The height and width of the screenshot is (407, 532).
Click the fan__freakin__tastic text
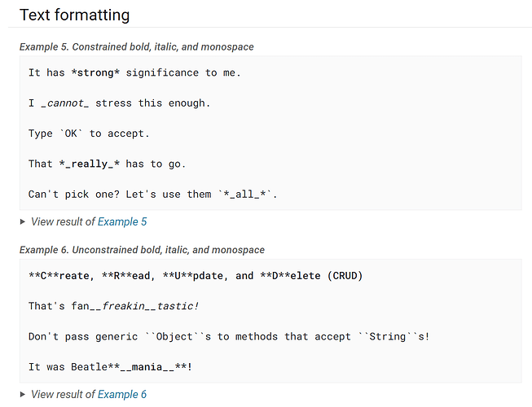pyautogui.click(x=135, y=306)
